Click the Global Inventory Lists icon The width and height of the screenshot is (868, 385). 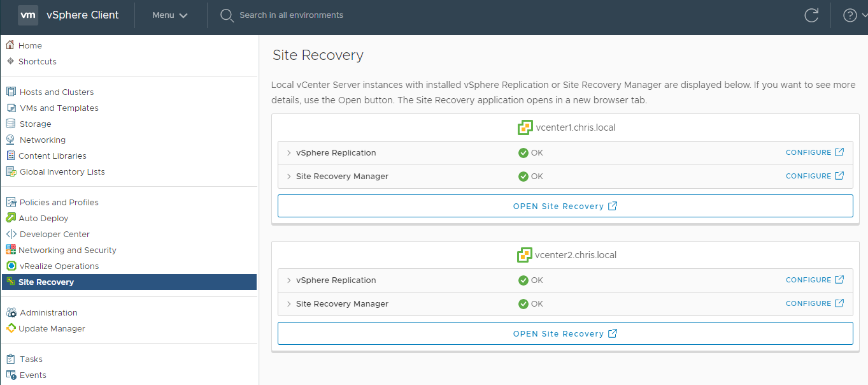coord(11,171)
